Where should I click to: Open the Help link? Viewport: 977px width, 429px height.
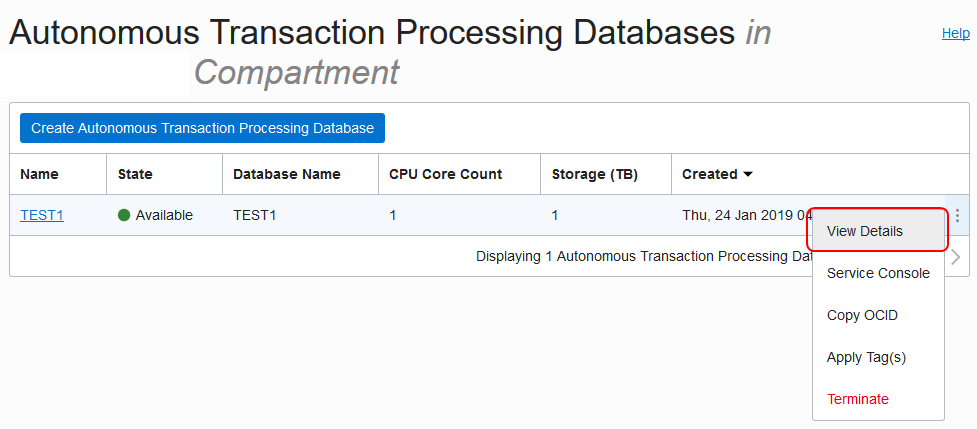click(x=955, y=33)
